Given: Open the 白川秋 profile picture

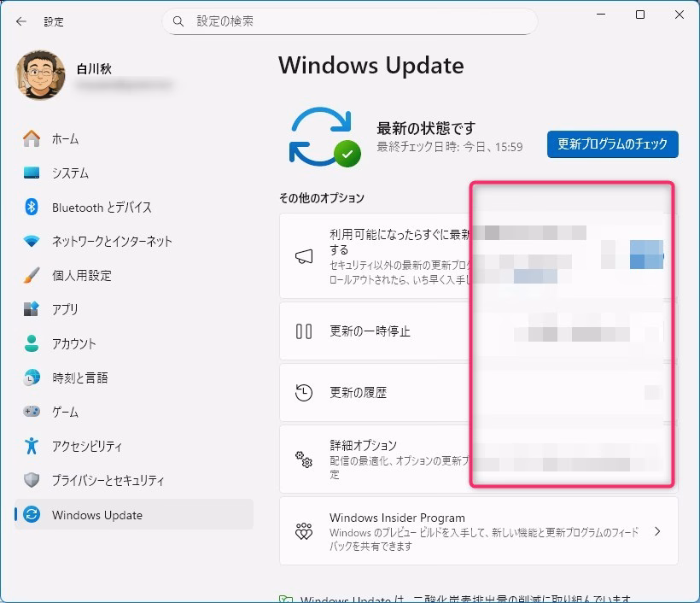Looking at the screenshot, I should tap(40, 74).
